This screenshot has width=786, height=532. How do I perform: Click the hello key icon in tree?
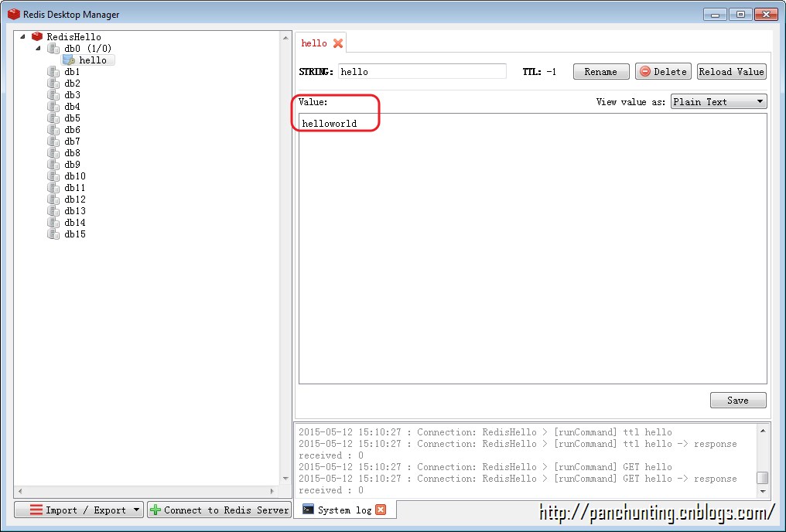click(x=69, y=60)
